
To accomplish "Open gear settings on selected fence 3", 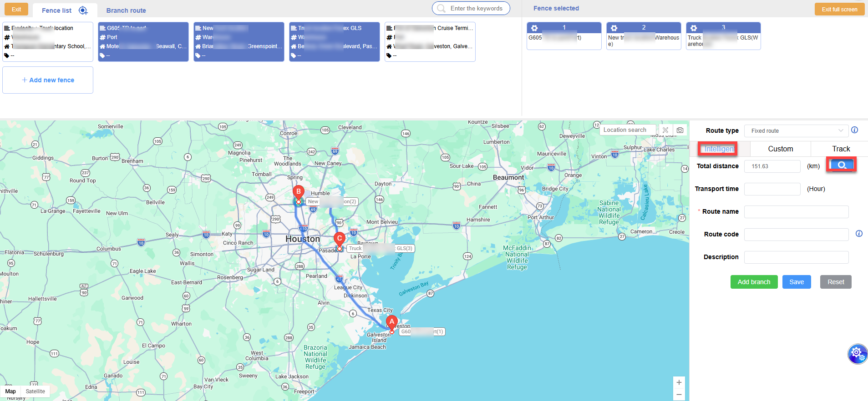I will [694, 28].
